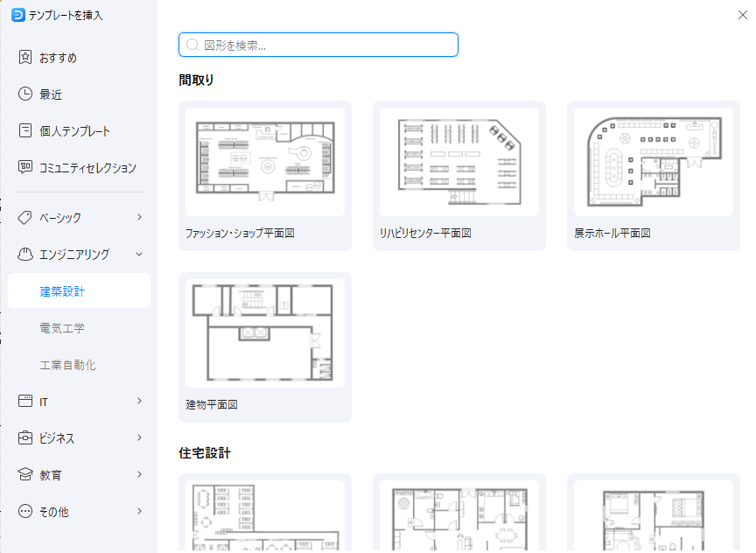Expand the IT category chevron

click(139, 401)
